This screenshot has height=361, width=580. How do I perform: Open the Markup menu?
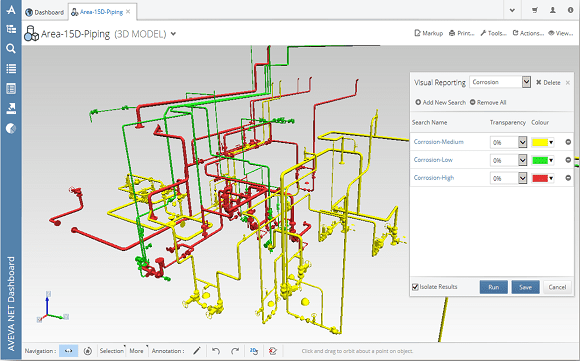pos(428,33)
